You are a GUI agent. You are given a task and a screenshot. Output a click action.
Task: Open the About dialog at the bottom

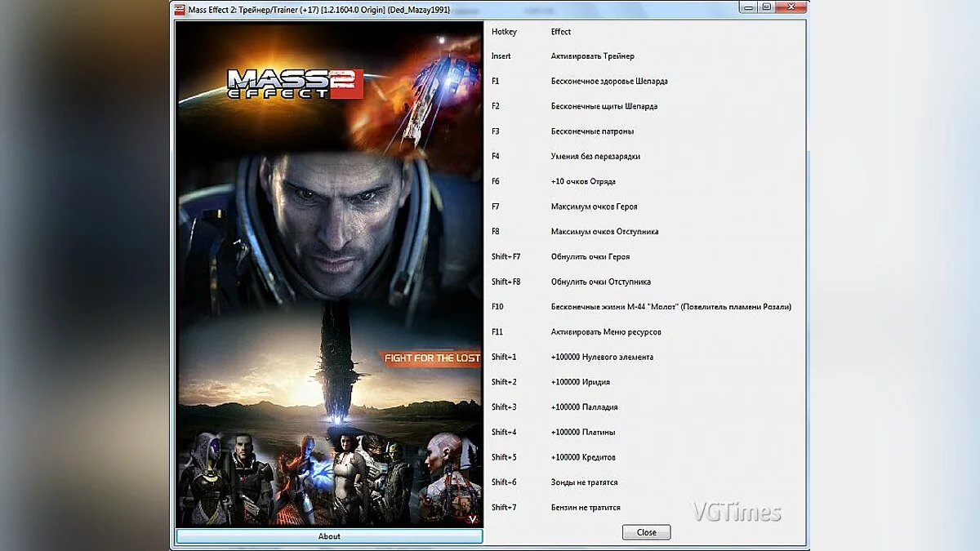329,536
